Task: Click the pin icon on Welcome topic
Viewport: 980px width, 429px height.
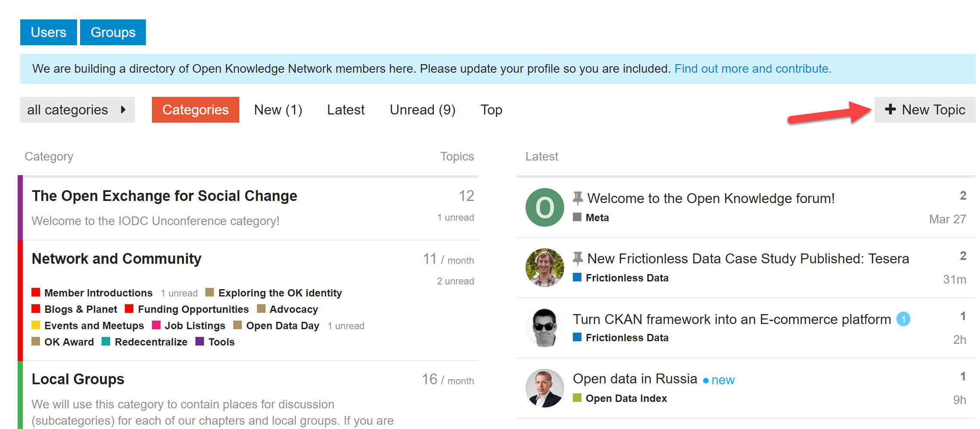Action: point(578,198)
